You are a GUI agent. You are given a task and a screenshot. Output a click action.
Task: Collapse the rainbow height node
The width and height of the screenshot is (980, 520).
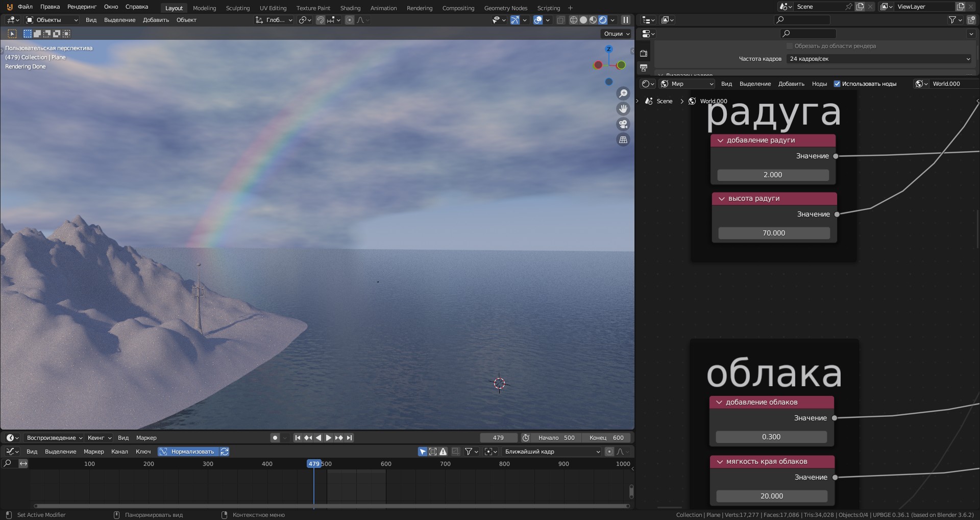click(x=722, y=199)
